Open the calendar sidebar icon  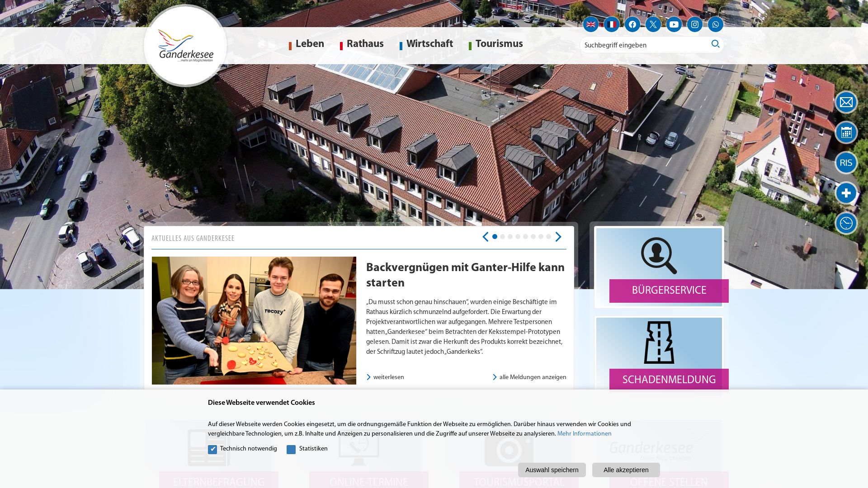[846, 133]
